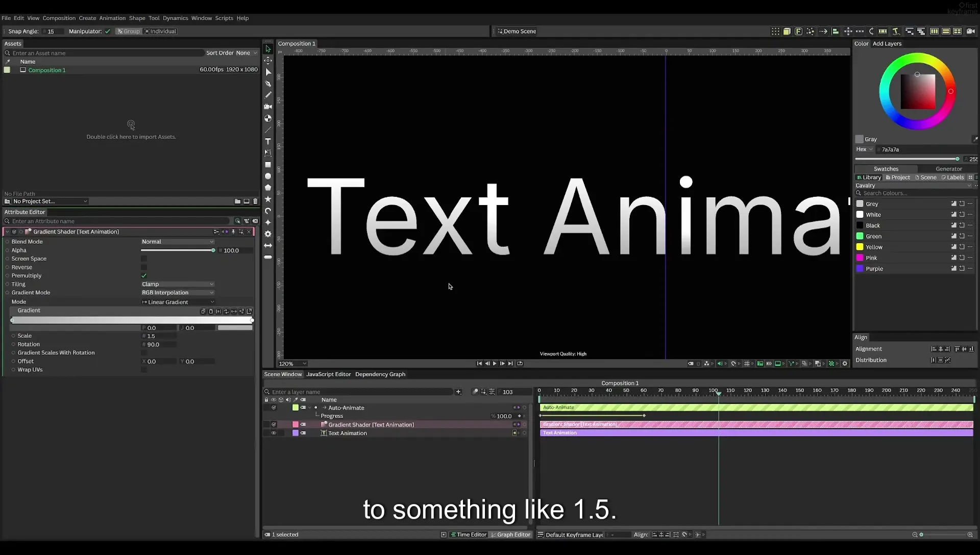Select the Ellipse shape tool
Image resolution: width=980 pixels, height=555 pixels.
click(268, 176)
